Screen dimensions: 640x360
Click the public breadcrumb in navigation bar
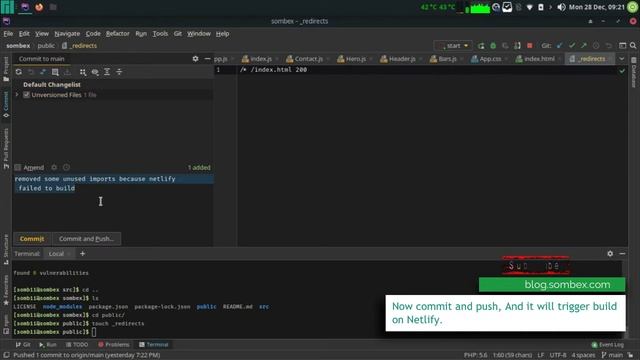(46, 46)
